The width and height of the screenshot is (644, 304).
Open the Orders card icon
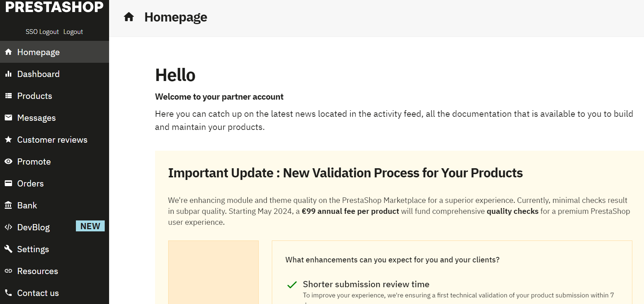[8, 183]
